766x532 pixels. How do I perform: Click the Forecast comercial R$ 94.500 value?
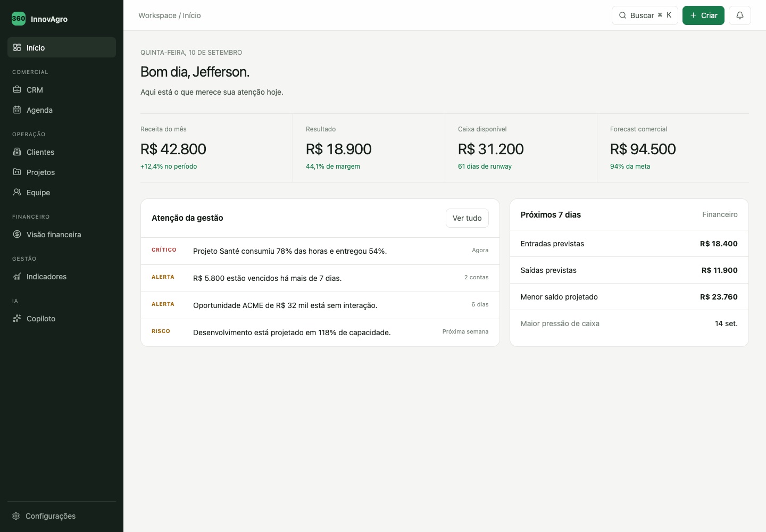(643, 149)
